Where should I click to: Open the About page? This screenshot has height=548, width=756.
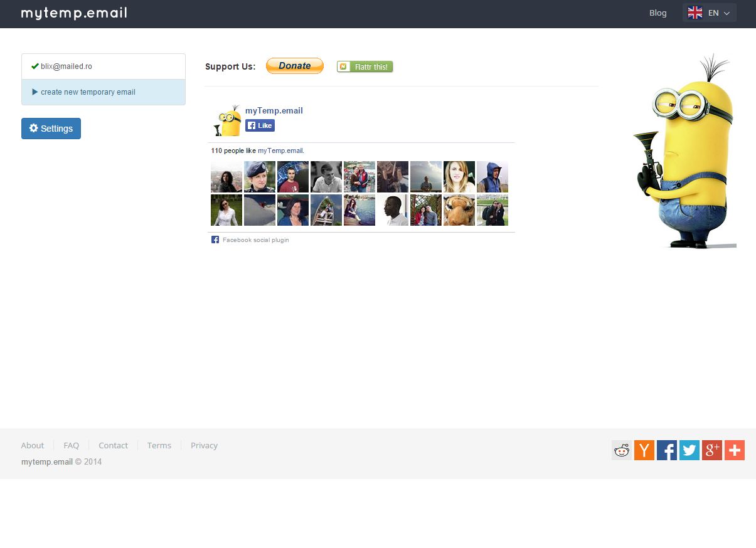coord(33,445)
